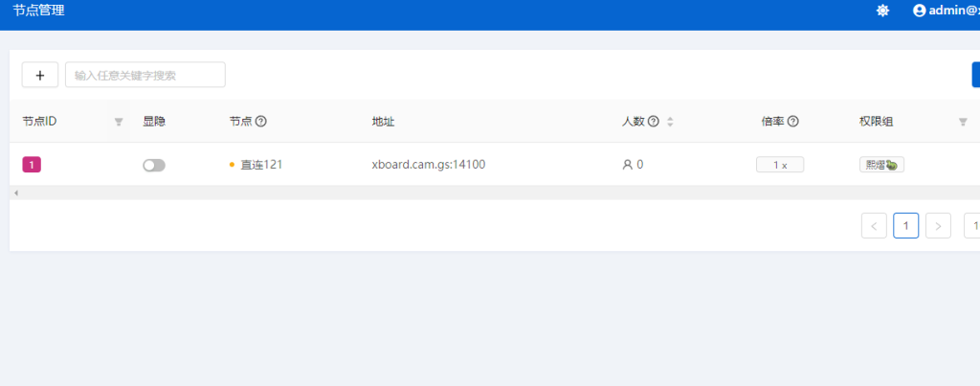Click help icon beside 倍率 header
Screen dimensions: 980x386
pos(793,122)
